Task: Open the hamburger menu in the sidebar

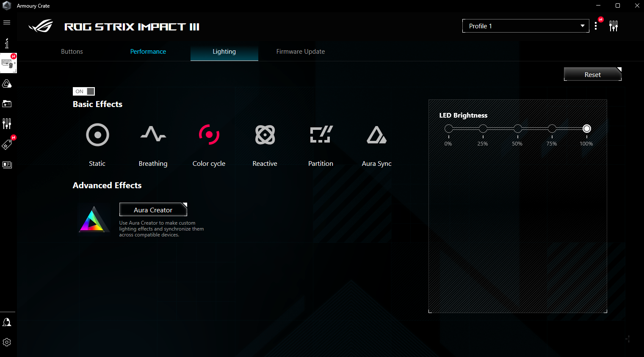Action: click(7, 22)
